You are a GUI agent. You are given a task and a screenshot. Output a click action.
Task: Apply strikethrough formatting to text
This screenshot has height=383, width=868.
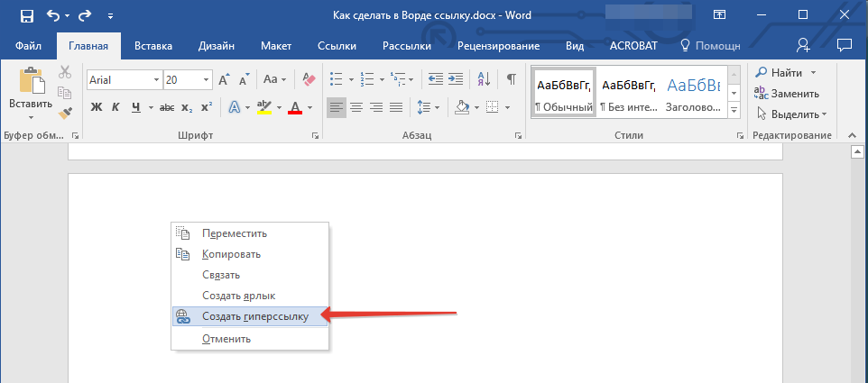(x=166, y=107)
